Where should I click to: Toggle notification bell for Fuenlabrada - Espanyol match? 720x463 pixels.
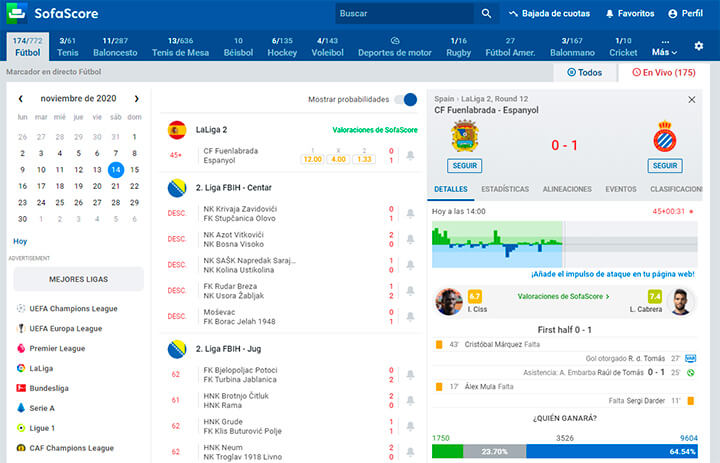tap(410, 155)
